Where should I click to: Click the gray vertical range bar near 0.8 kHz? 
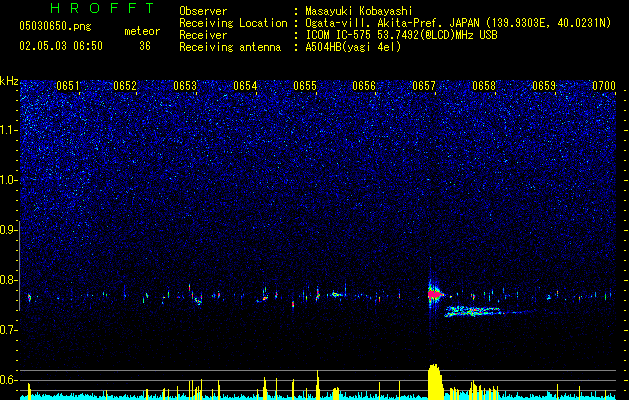20,265
